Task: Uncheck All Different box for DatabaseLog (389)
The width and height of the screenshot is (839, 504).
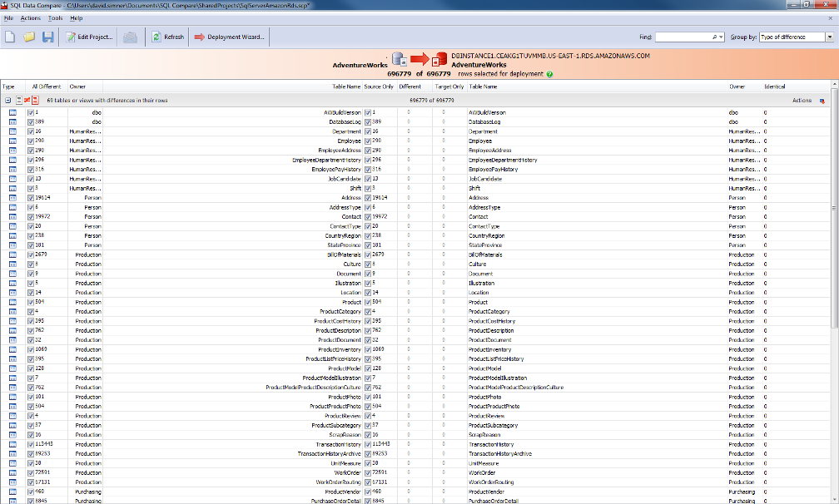Action: pyautogui.click(x=31, y=122)
